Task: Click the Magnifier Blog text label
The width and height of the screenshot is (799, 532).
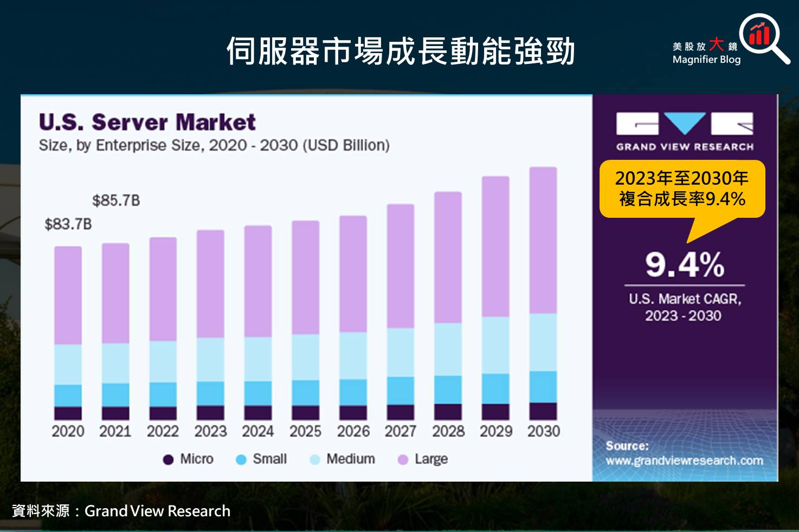Action: tap(706, 60)
